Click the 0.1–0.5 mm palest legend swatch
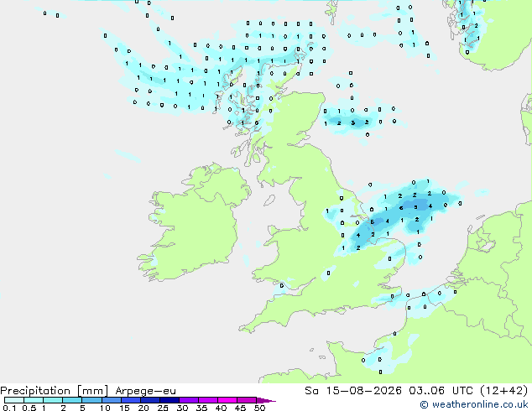532x411 pixels. coord(14,400)
